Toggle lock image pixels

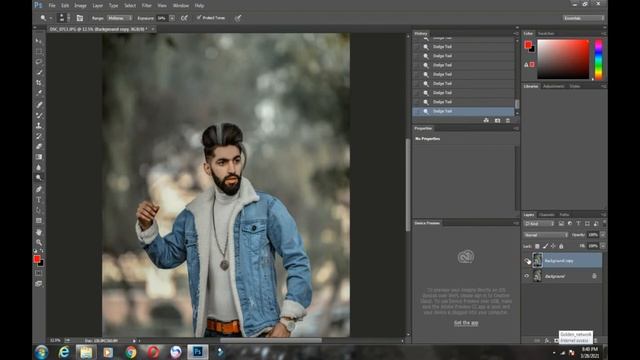[545, 246]
